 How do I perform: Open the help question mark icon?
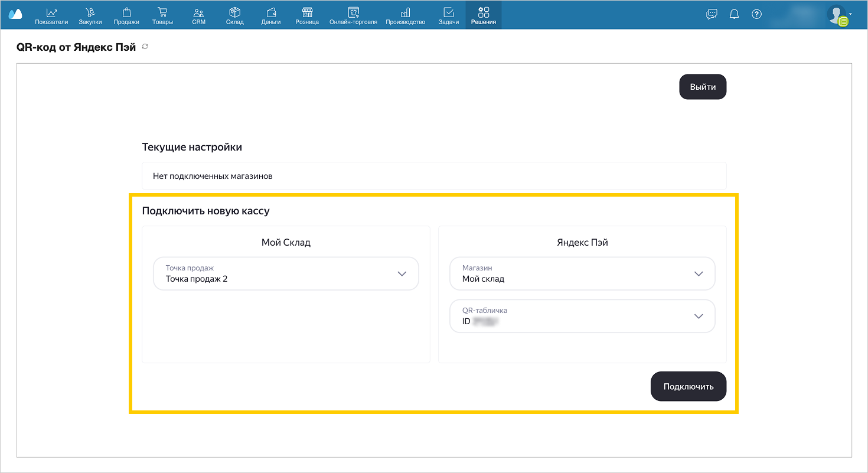[x=756, y=14]
